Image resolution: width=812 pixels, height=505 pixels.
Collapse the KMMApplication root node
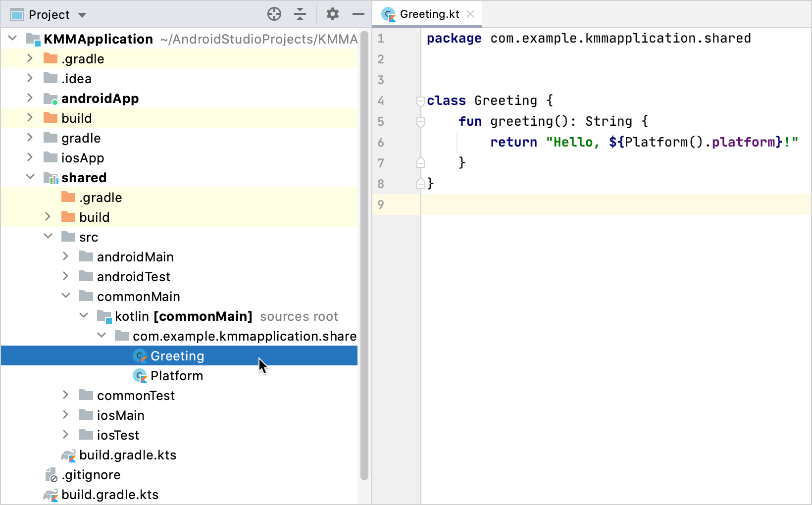click(x=13, y=38)
